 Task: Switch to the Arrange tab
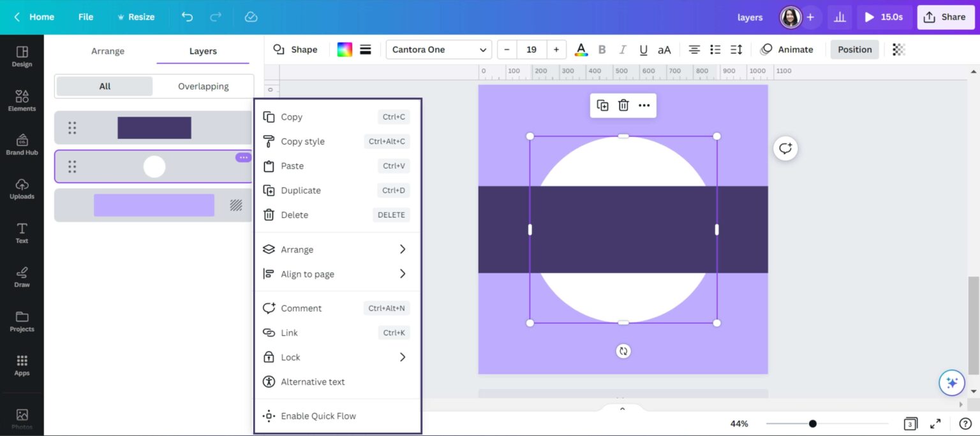pyautogui.click(x=107, y=50)
